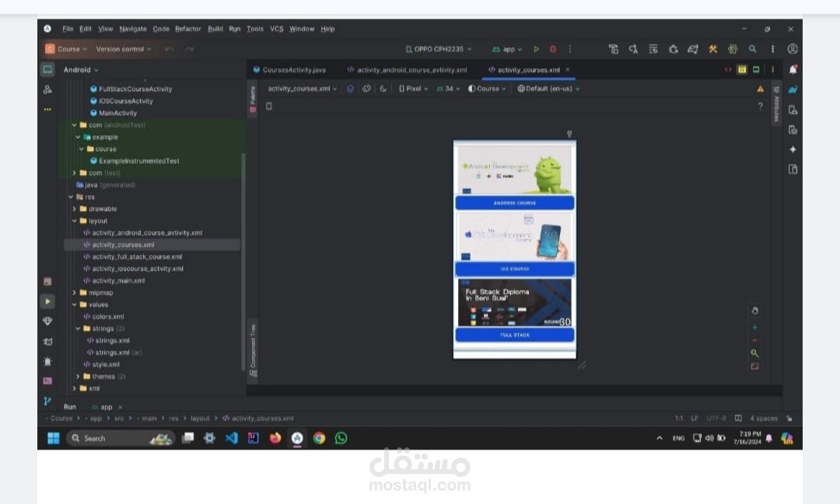
Task: Open WhatsApp from the Windows taskbar
Action: coord(341,438)
